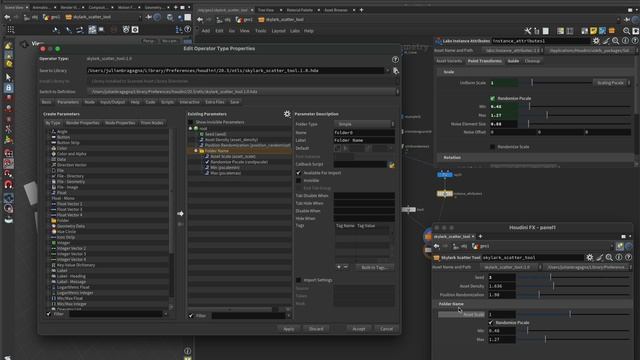Collapse root node in Existing Parameters tree
640x360 pixels.
coord(190,129)
